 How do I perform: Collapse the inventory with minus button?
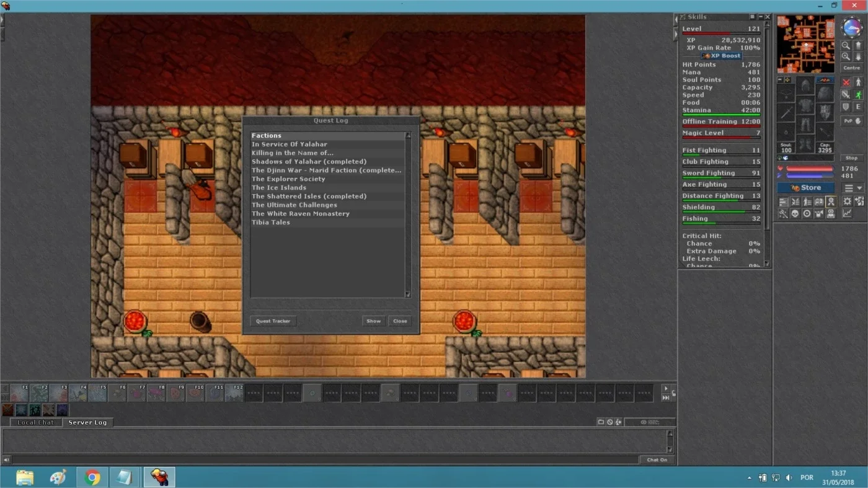[x=780, y=79]
